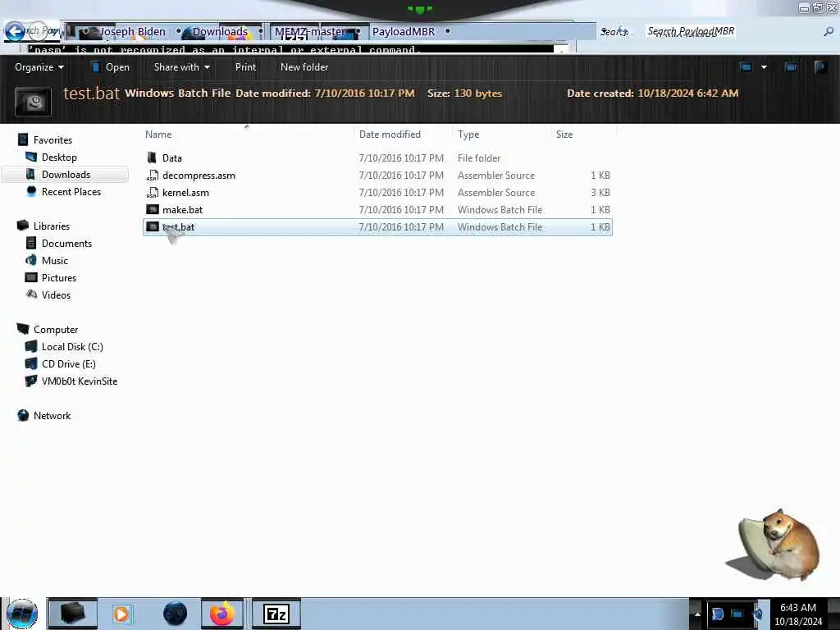Viewport: 840px width, 630px height.
Task: Click the make.bat file name
Action: pos(182,209)
